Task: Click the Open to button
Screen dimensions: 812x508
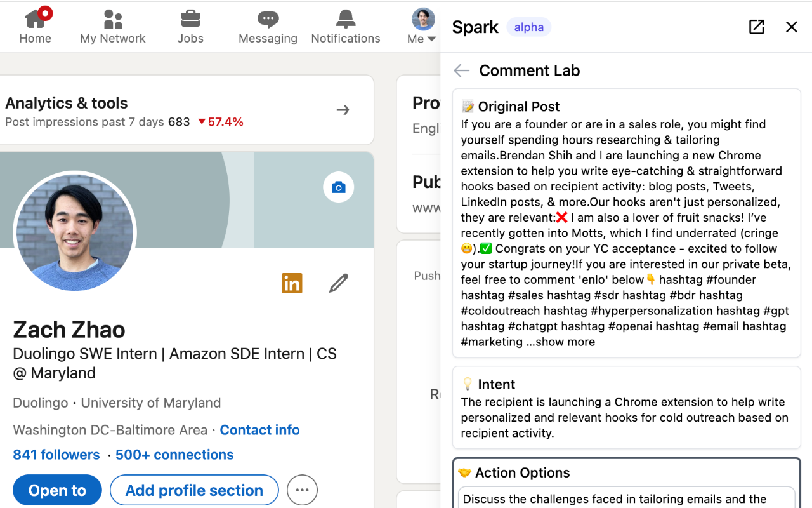Action: [57, 490]
